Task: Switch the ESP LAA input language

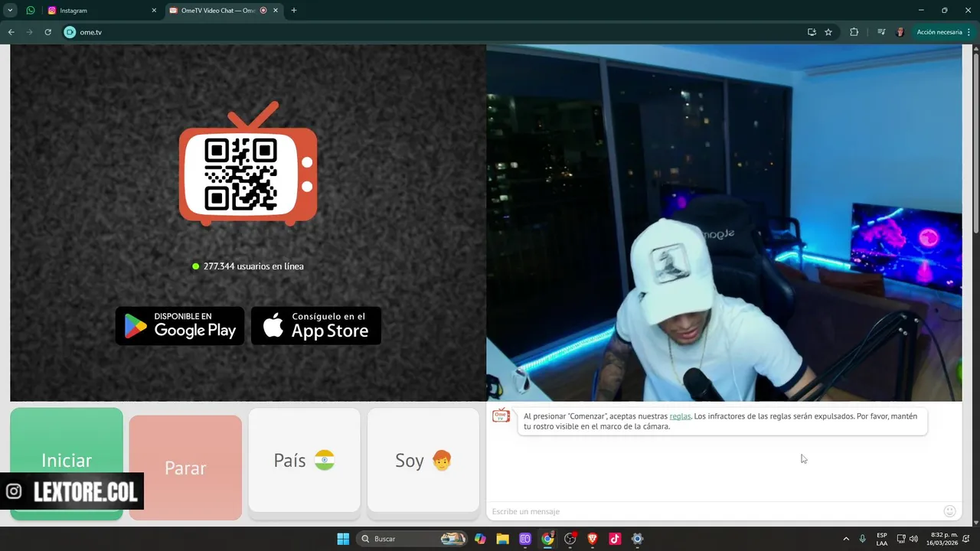Action: [x=882, y=539]
